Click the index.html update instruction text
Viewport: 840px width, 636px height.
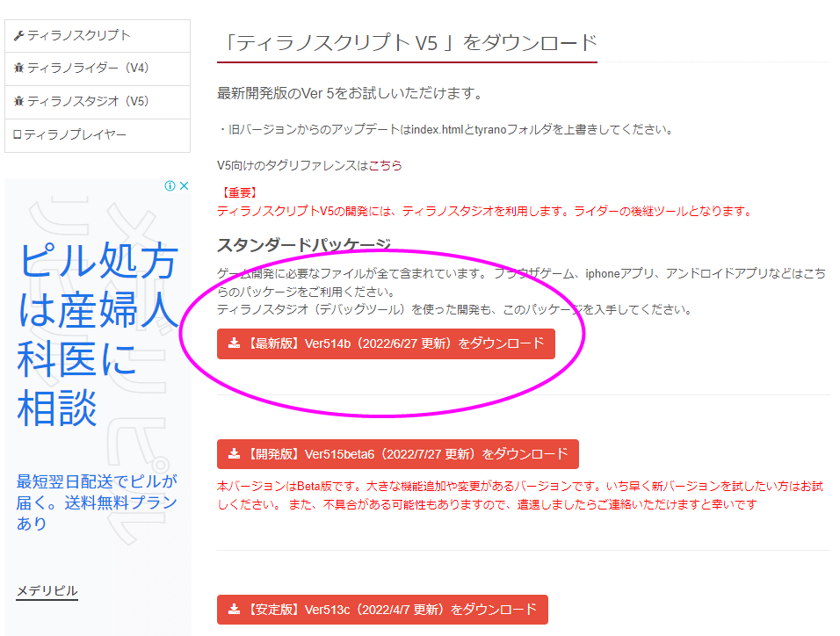coord(445,130)
